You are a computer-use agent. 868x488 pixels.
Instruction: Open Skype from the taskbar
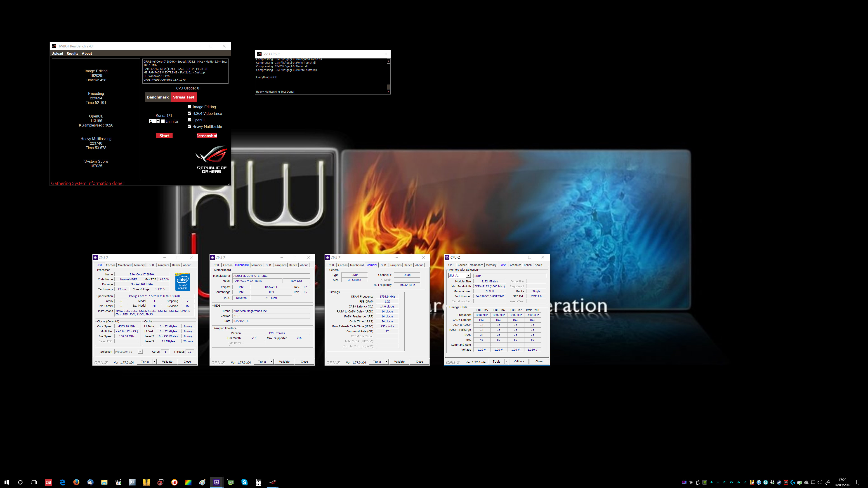(x=244, y=482)
